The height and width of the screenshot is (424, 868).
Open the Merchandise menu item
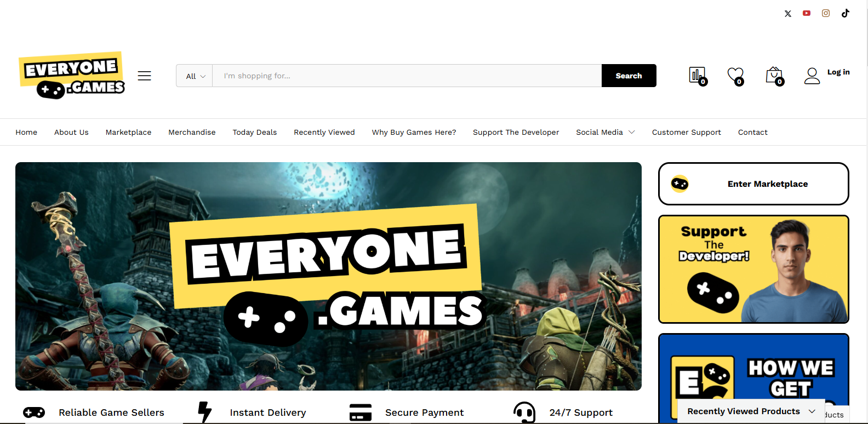click(x=192, y=132)
